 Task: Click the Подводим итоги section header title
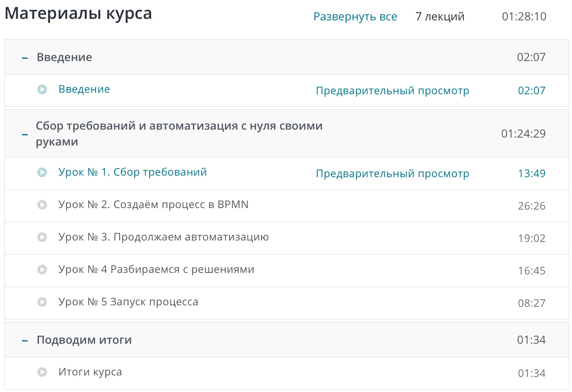click(84, 340)
